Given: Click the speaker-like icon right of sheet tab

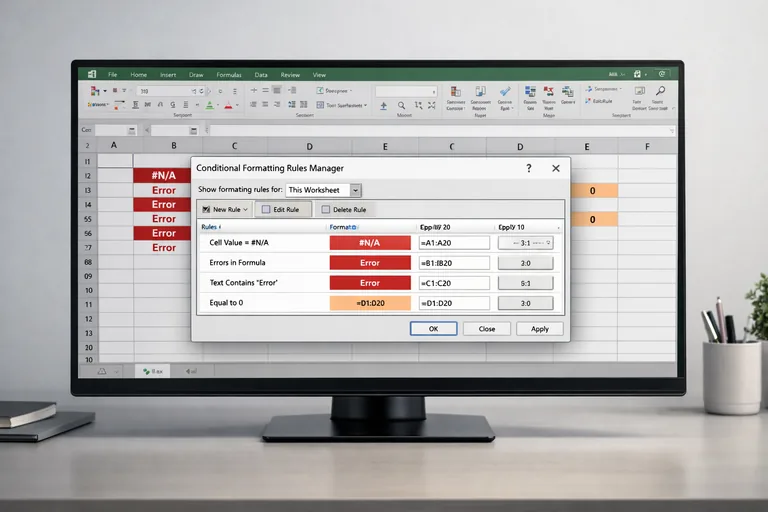Looking at the screenshot, I should [x=191, y=371].
